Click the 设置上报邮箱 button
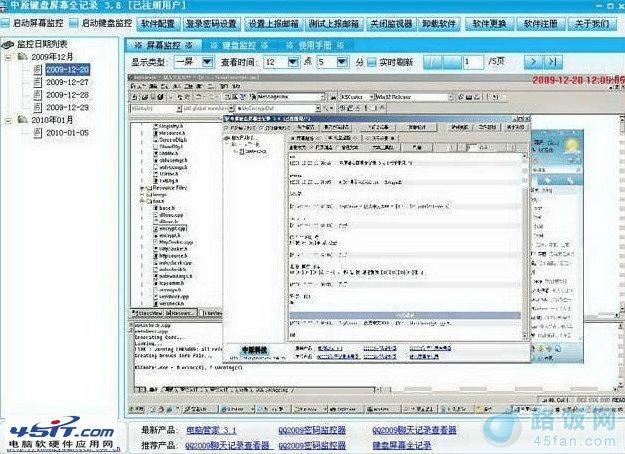This screenshot has height=454, width=625. (x=273, y=24)
